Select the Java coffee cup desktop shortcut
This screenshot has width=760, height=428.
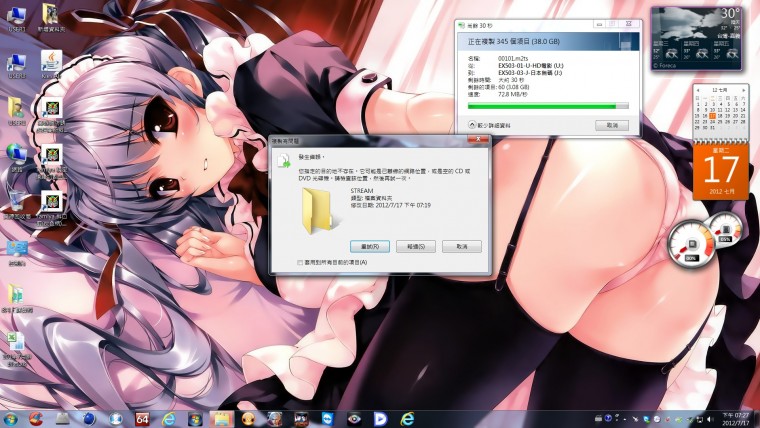[x=51, y=65]
